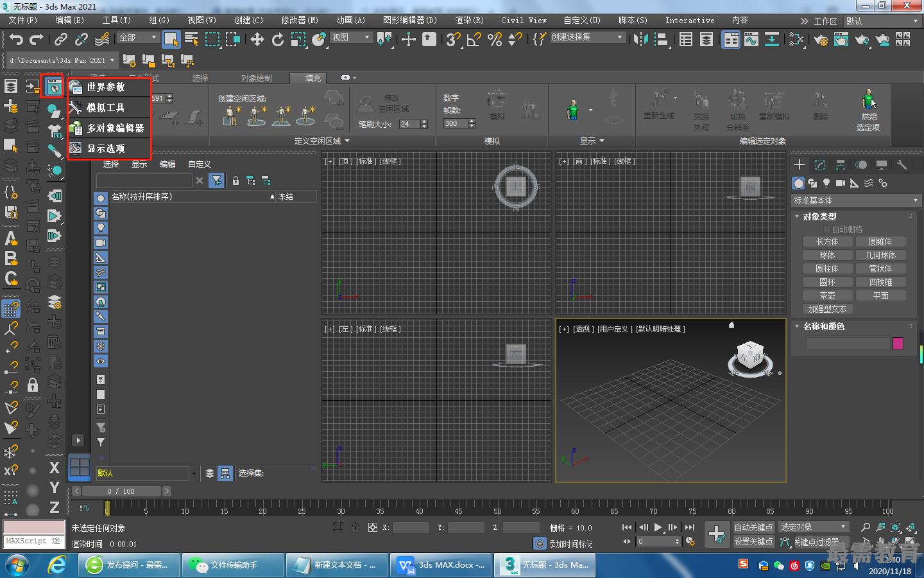Screen dimensions: 924x578
Task: Play the animation
Action: 658,527
